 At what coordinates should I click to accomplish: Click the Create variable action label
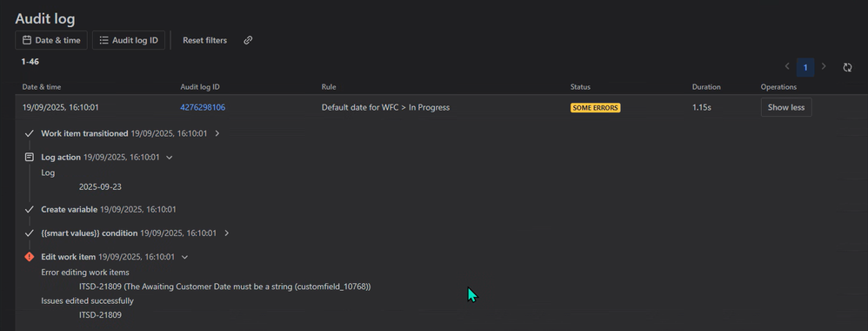click(x=70, y=210)
